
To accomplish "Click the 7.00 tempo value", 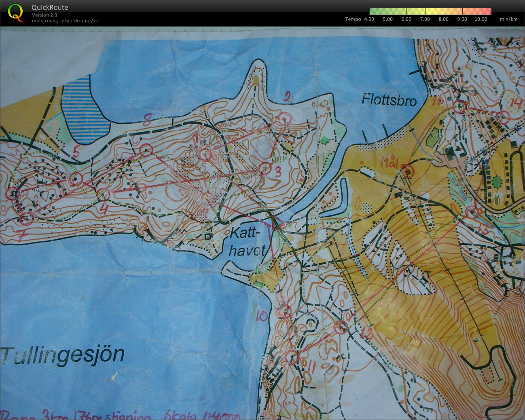I will point(425,19).
